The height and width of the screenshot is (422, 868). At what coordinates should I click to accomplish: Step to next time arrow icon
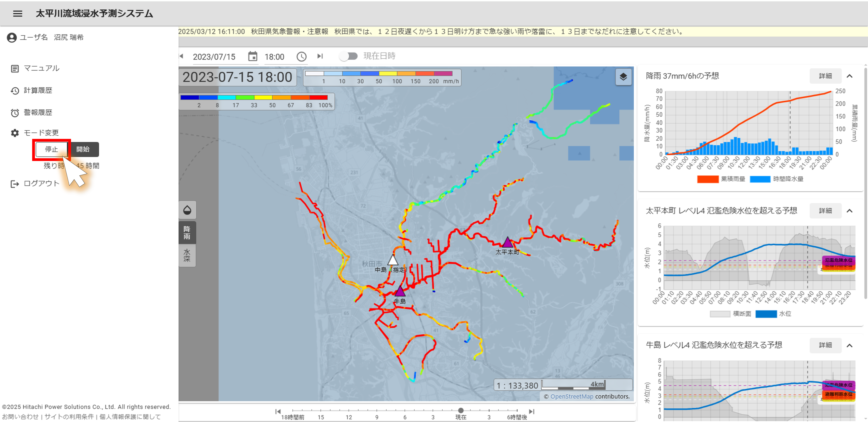coord(320,56)
